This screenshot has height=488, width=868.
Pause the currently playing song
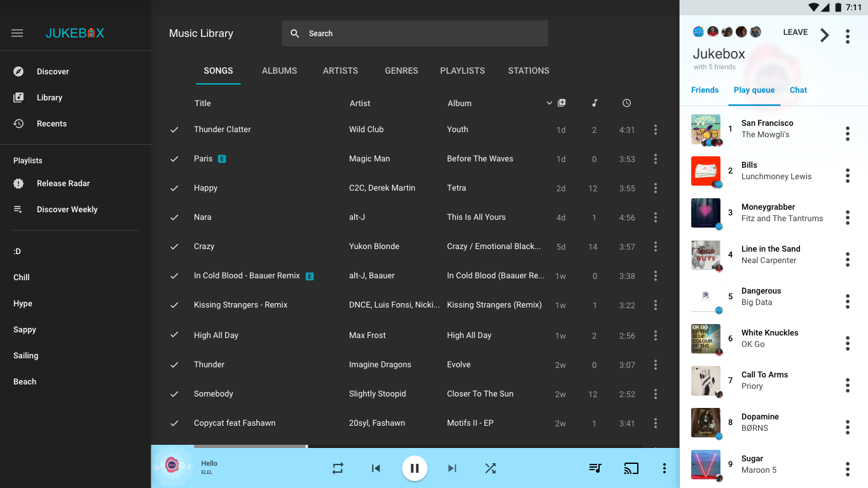(x=414, y=468)
